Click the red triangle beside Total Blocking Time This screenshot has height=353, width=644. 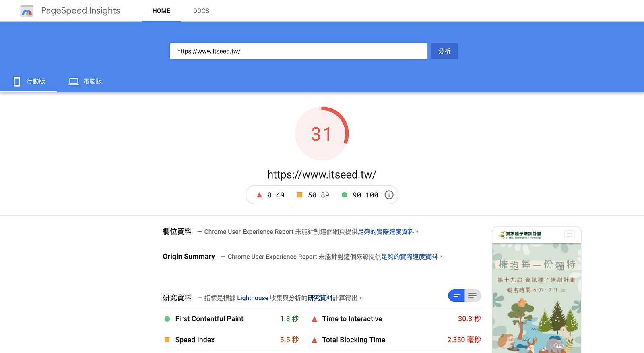point(314,340)
